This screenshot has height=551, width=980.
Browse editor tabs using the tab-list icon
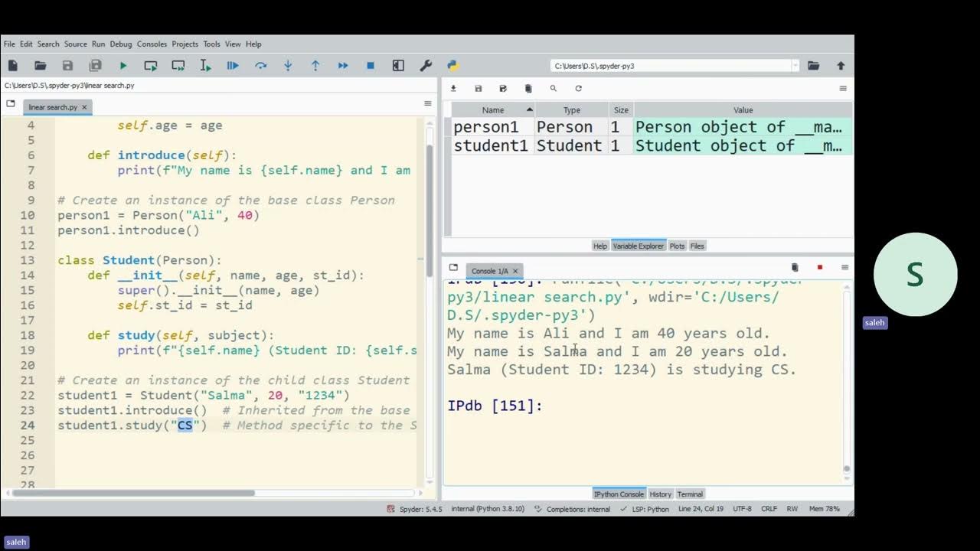point(11,103)
